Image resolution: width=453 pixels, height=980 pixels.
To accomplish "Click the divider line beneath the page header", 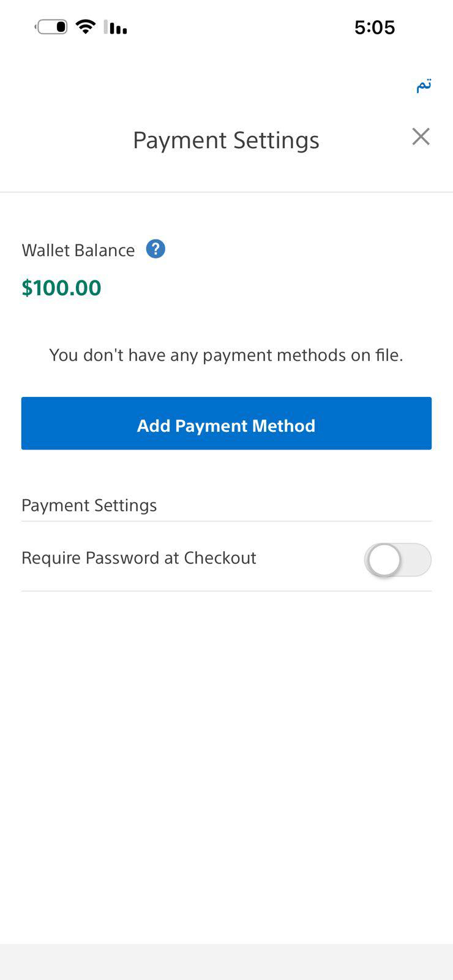I will (226, 192).
